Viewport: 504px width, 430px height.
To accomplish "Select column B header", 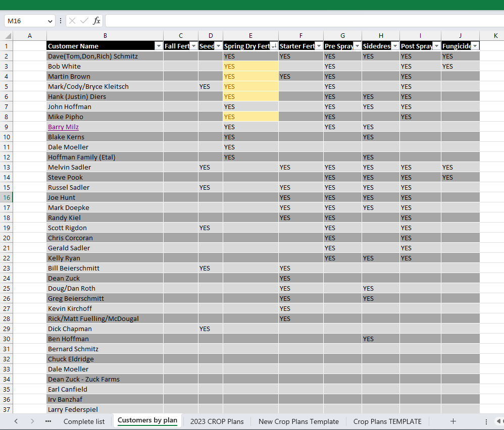I will pos(105,36).
